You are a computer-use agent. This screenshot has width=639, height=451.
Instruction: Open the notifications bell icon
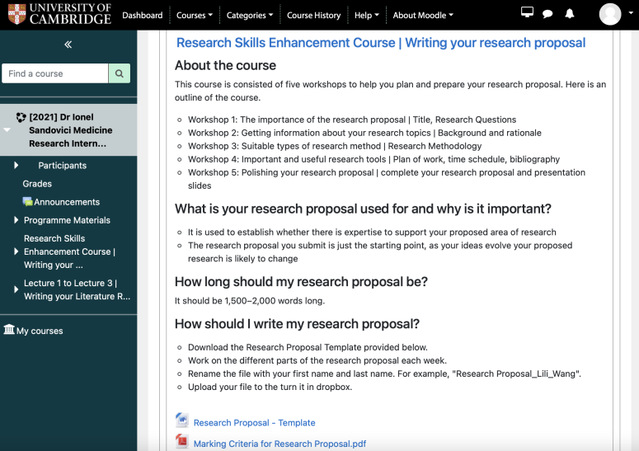tap(570, 14)
